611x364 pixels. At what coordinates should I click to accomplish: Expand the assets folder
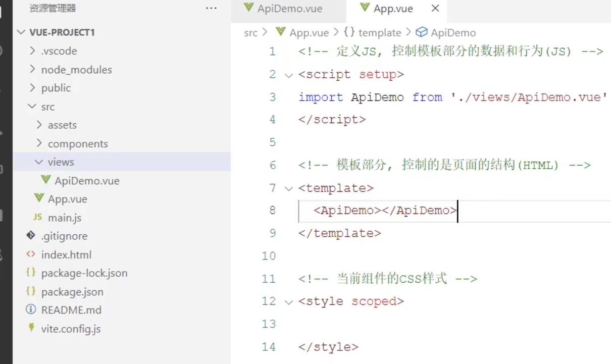click(x=39, y=125)
